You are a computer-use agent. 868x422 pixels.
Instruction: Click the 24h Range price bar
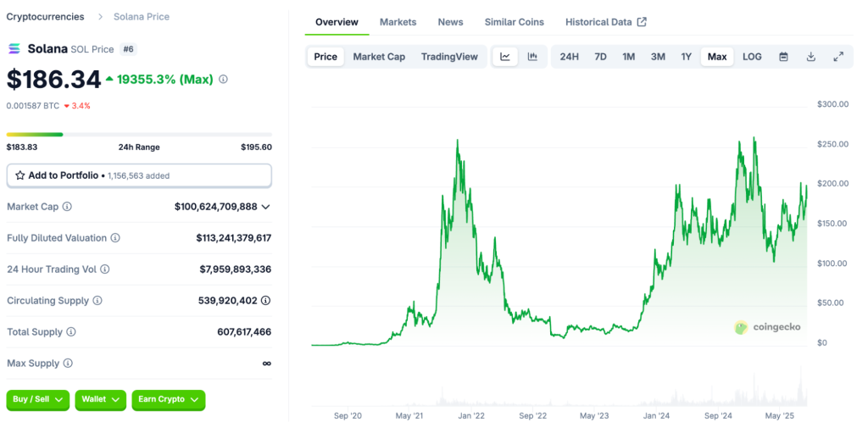coord(139,134)
